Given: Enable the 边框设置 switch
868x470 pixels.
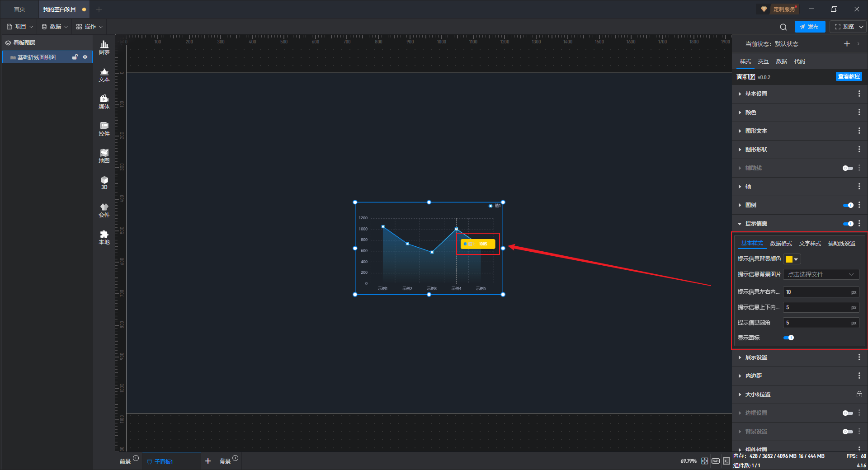Looking at the screenshot, I should pos(848,413).
